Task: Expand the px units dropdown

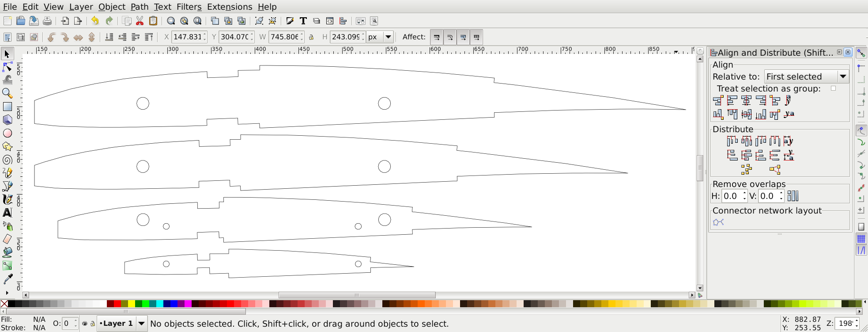Action: [389, 37]
